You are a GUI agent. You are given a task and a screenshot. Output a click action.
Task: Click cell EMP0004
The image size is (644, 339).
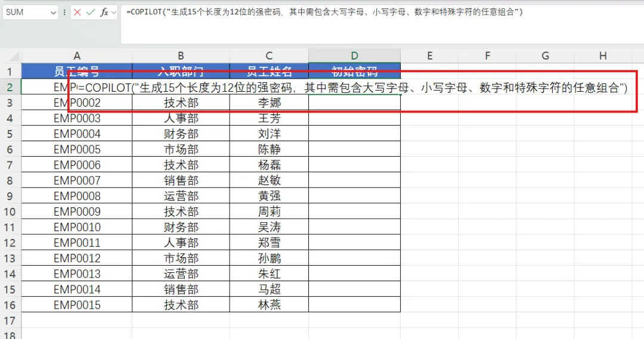[x=77, y=134]
